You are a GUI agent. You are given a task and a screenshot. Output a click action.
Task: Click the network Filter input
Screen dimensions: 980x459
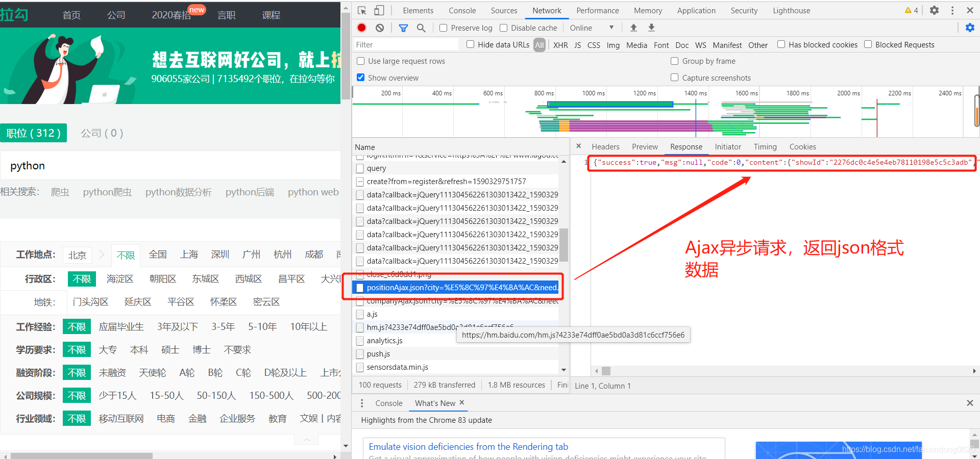coord(406,45)
